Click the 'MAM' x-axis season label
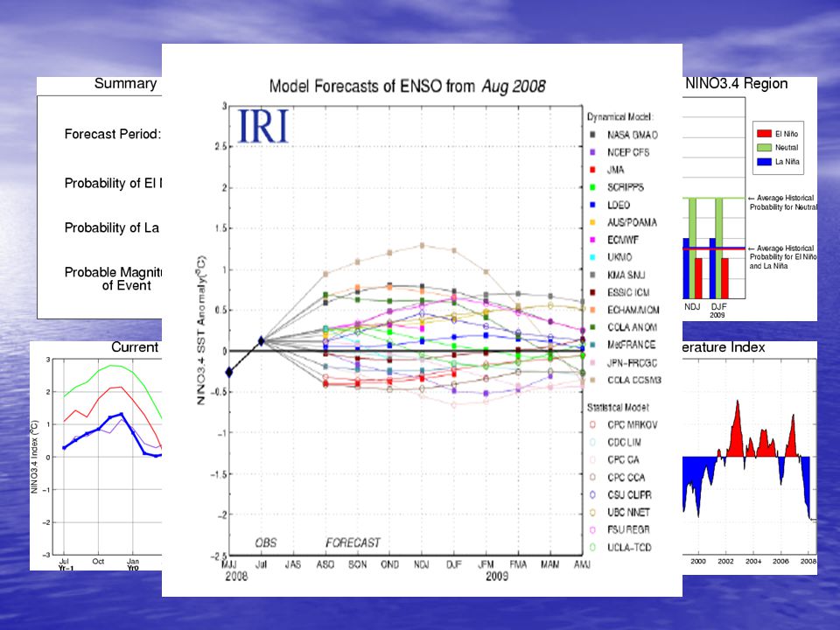This screenshot has height=630, width=840. pos(550,564)
